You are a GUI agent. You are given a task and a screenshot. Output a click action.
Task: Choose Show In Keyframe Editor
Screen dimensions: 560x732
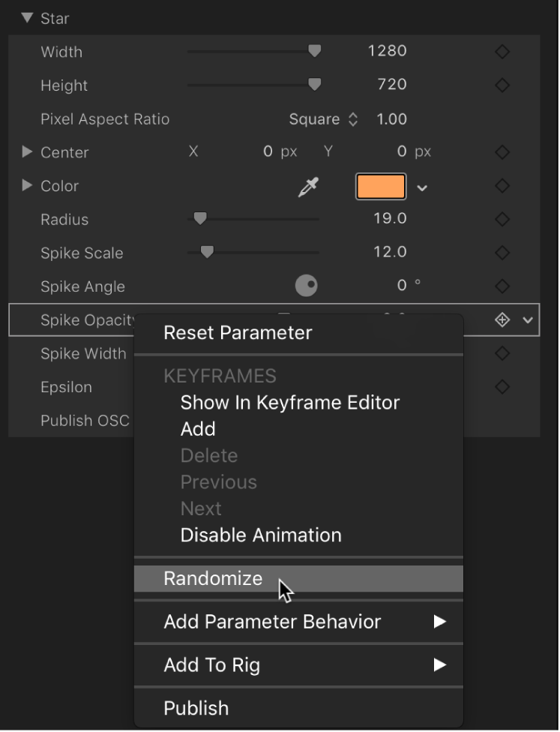(x=290, y=403)
